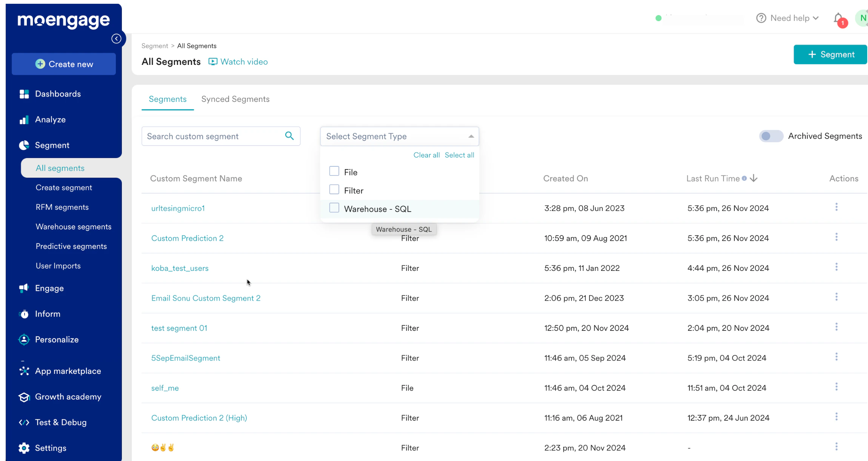This screenshot has width=868, height=461.
Task: Open the Dashboards sidebar item
Action: point(58,94)
